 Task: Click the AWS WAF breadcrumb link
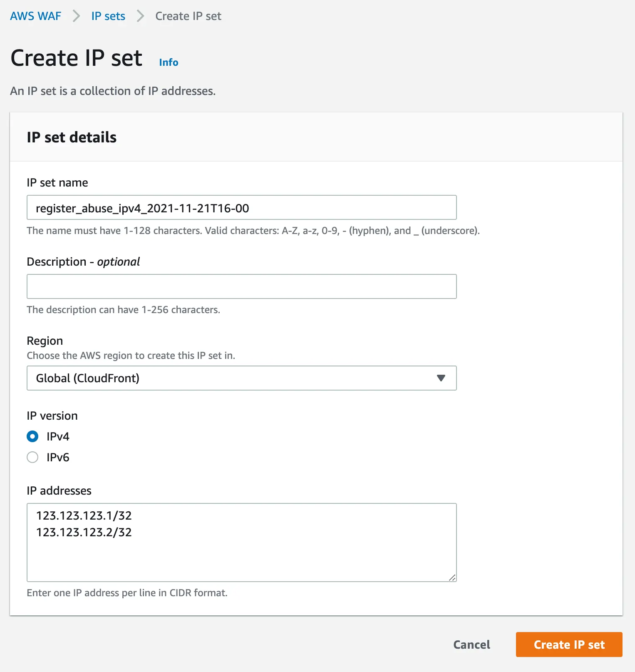(x=35, y=16)
